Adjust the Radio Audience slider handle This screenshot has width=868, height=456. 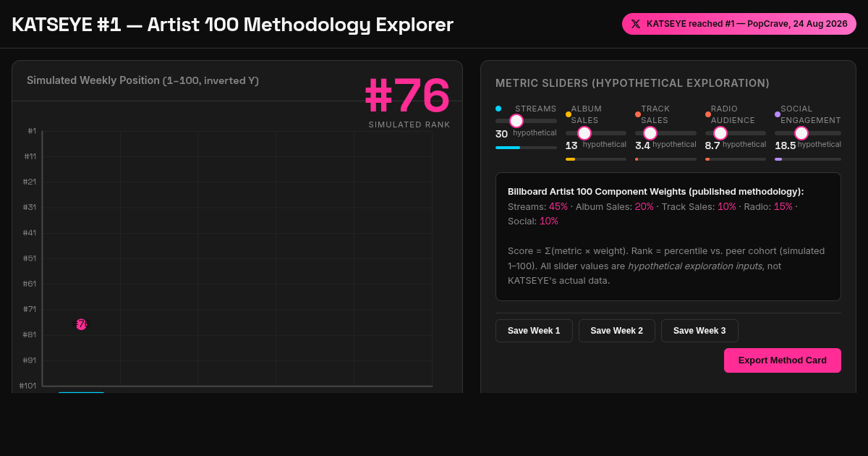(720, 133)
